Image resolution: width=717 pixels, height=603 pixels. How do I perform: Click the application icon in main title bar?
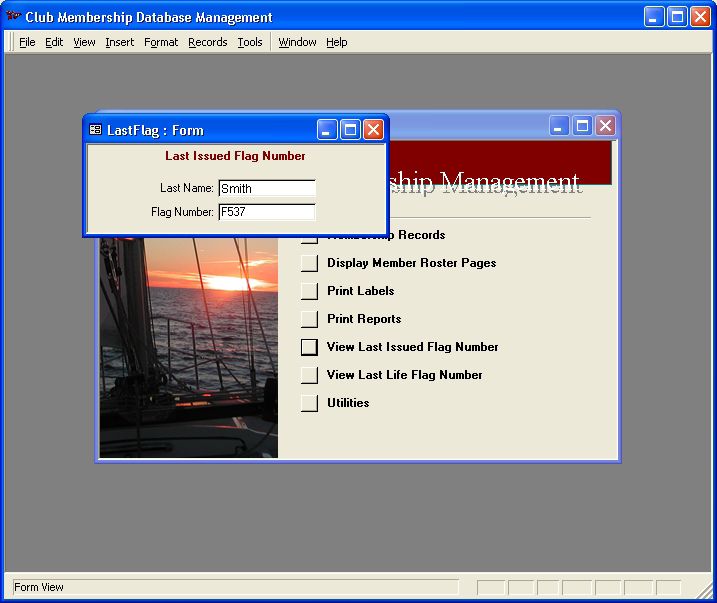pos(13,16)
